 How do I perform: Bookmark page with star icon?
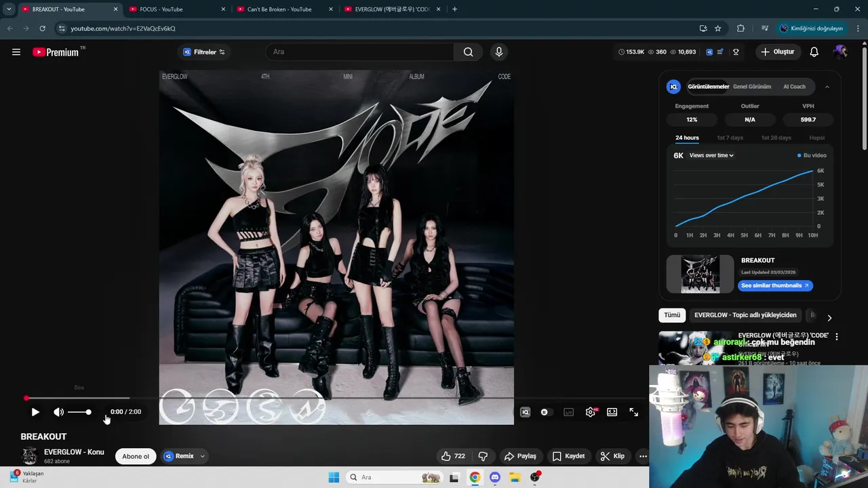click(717, 28)
